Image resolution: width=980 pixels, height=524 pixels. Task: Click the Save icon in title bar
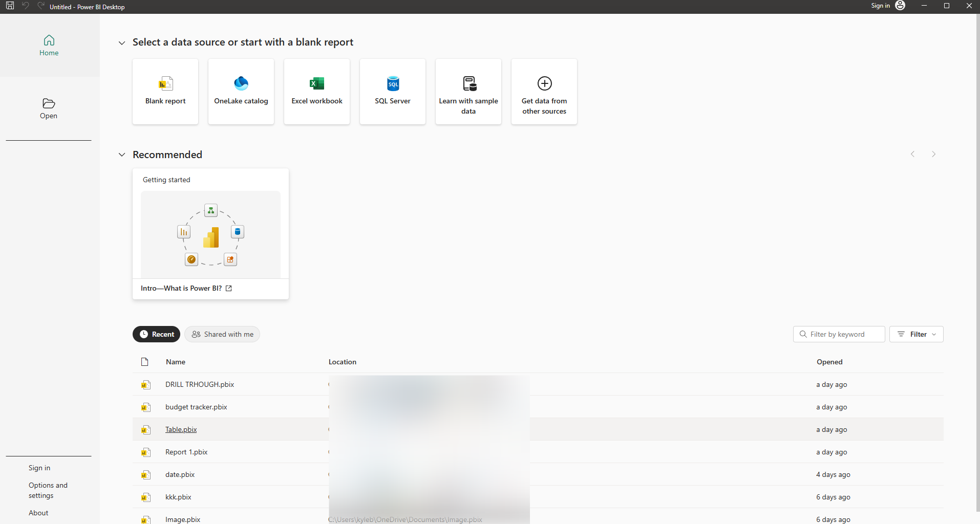(10, 6)
